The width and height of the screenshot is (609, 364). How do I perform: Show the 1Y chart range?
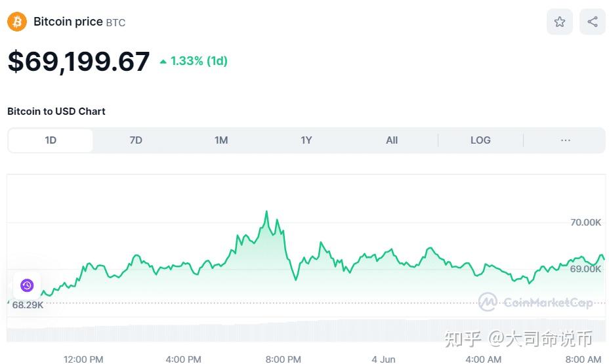click(x=306, y=140)
